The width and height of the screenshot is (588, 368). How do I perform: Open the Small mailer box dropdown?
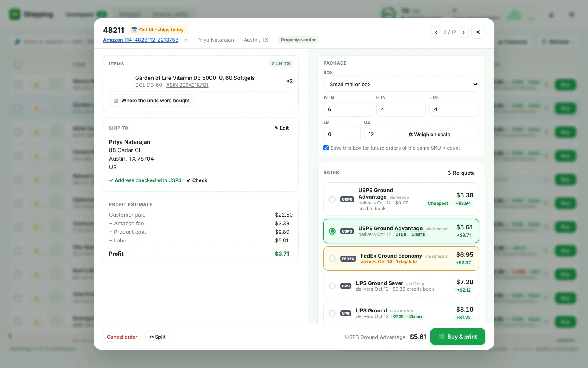pos(401,85)
